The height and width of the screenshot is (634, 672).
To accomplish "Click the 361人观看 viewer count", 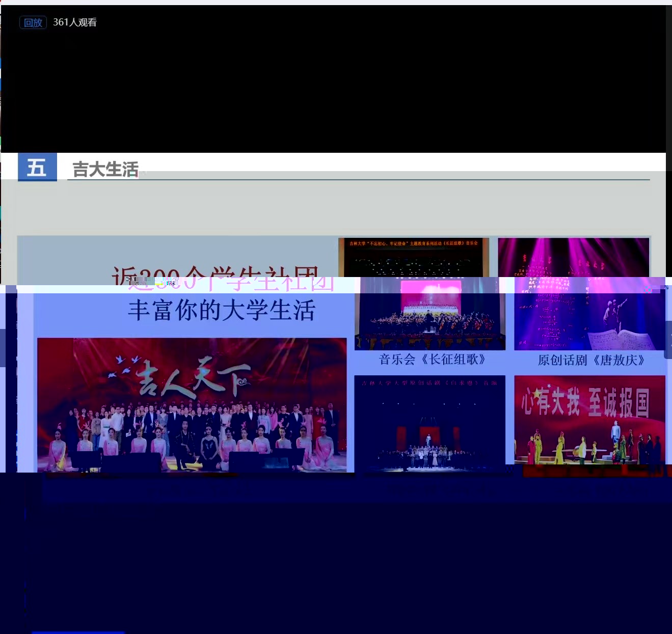I will point(75,22).
